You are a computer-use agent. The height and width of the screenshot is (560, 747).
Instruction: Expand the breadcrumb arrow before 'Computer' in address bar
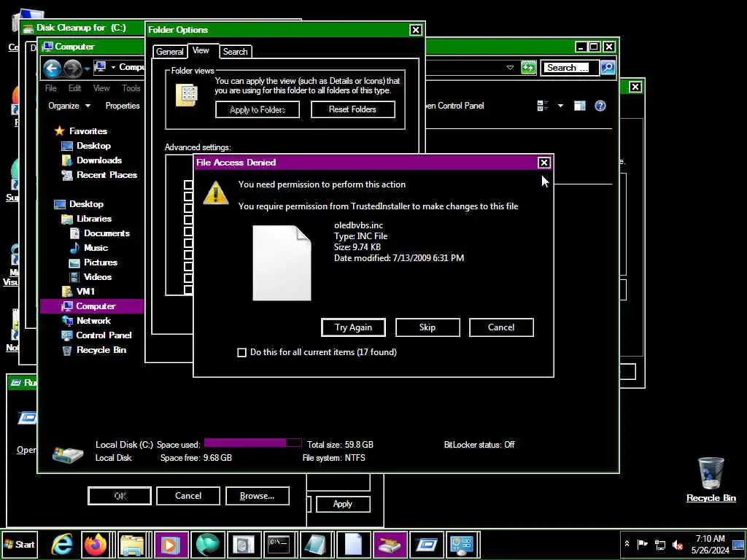113,67
